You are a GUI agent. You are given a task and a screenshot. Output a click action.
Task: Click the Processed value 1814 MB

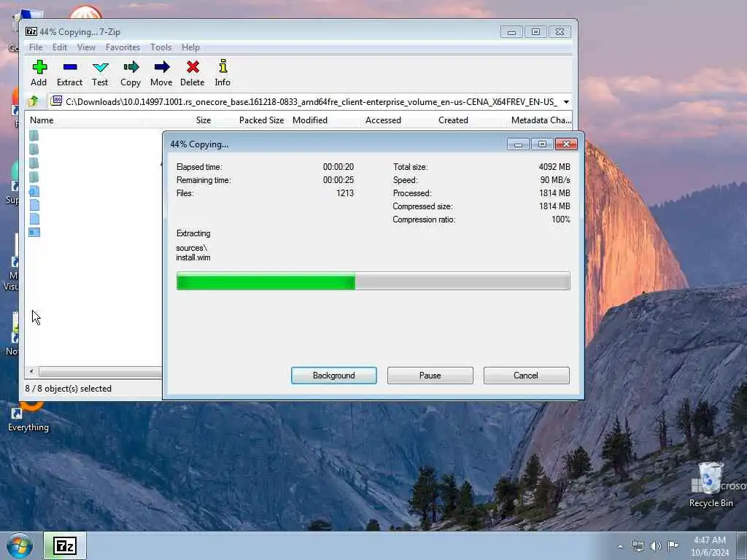(554, 192)
